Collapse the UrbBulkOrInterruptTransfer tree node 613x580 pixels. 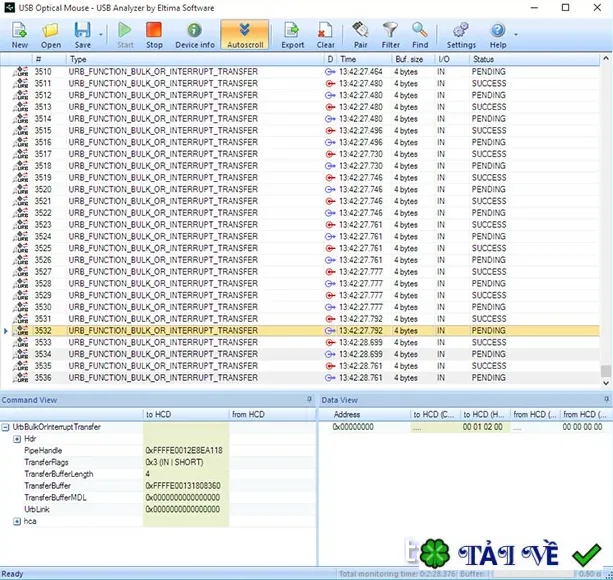pyautogui.click(x=5, y=427)
